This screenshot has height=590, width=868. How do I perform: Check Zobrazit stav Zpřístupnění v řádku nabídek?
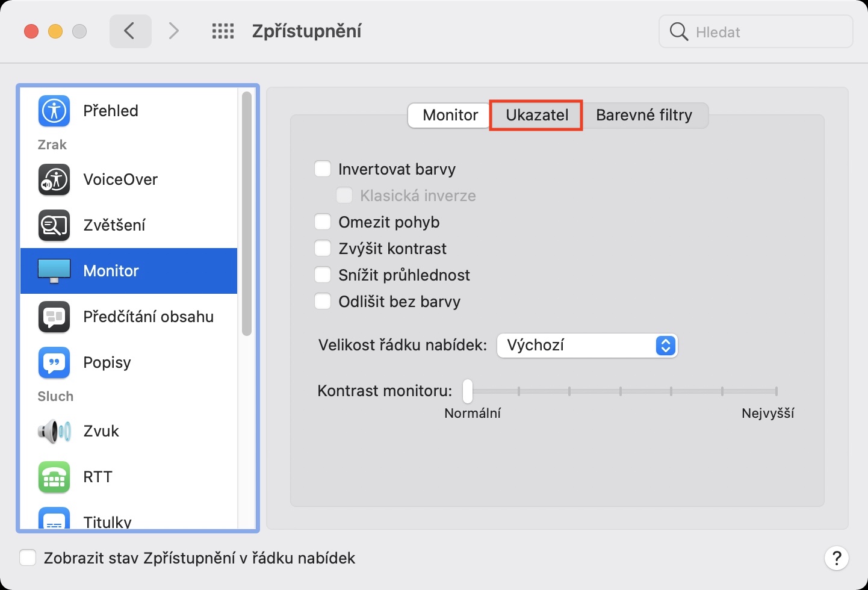pyautogui.click(x=28, y=558)
